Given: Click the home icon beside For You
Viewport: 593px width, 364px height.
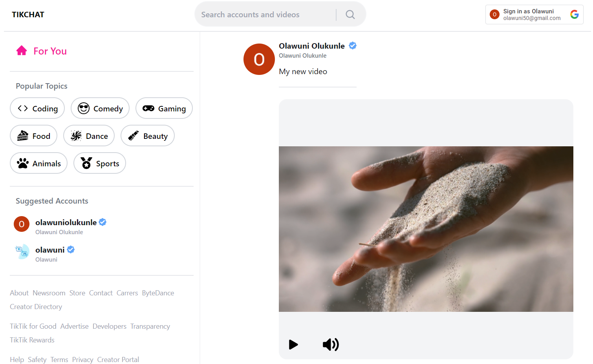Looking at the screenshot, I should (22, 51).
